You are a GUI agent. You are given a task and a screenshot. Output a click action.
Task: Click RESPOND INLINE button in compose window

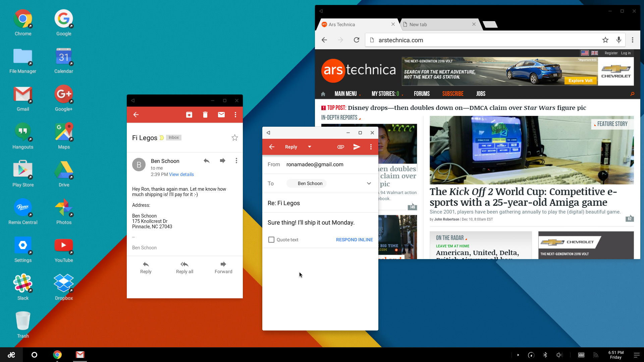(354, 239)
